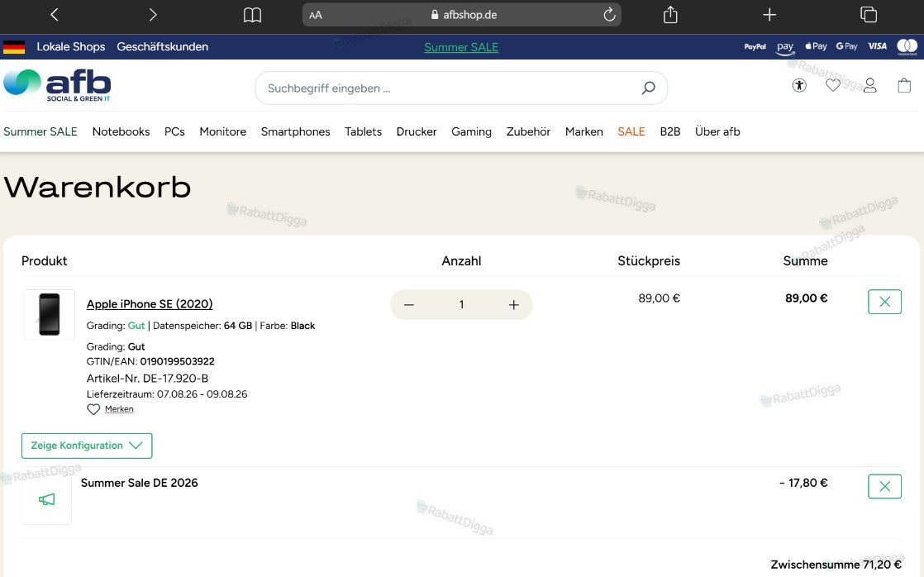
Task: Open the shopping bag cart icon
Action: [904, 85]
